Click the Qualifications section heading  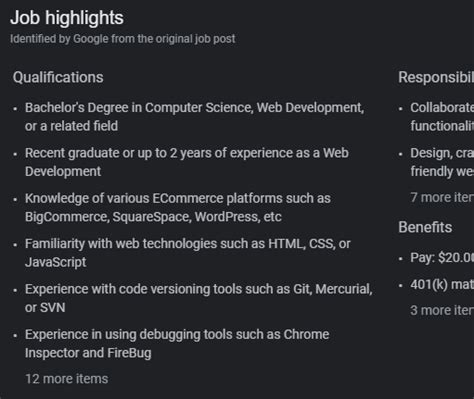(58, 77)
